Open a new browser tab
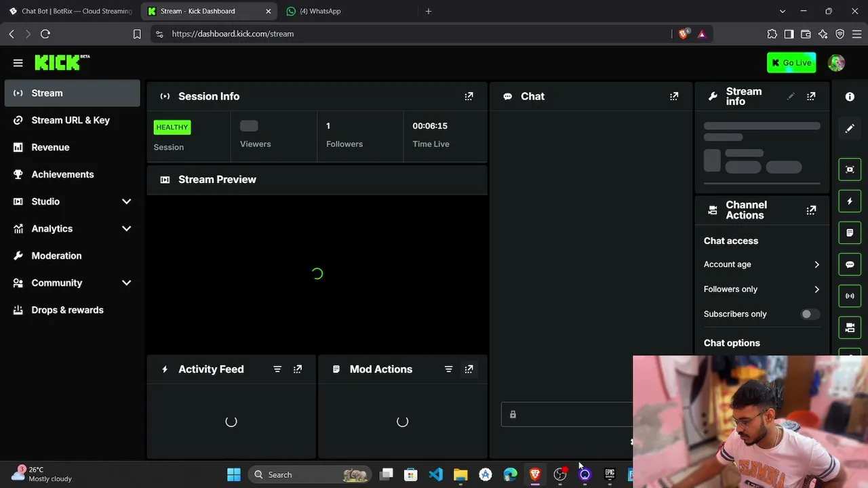868x488 pixels. (429, 12)
